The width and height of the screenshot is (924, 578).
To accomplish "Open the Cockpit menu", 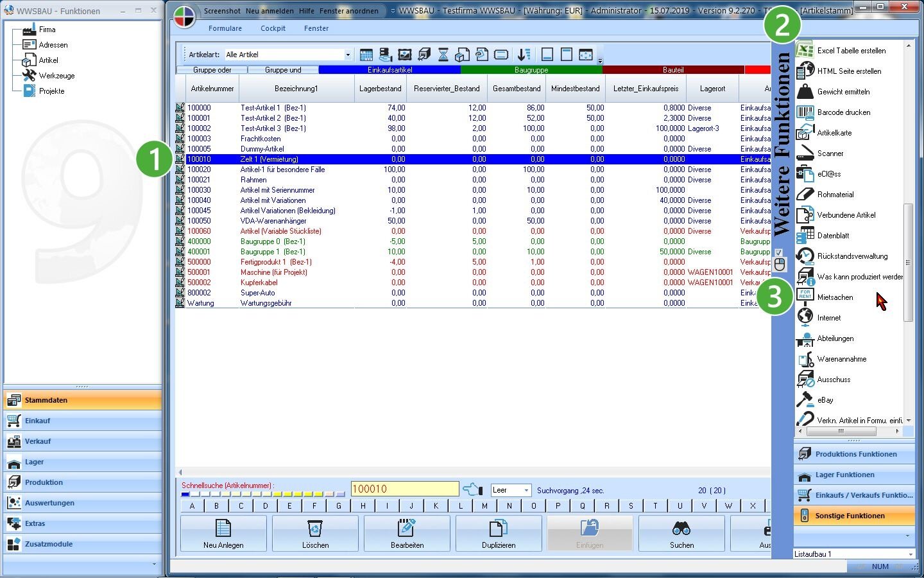I will (x=273, y=28).
